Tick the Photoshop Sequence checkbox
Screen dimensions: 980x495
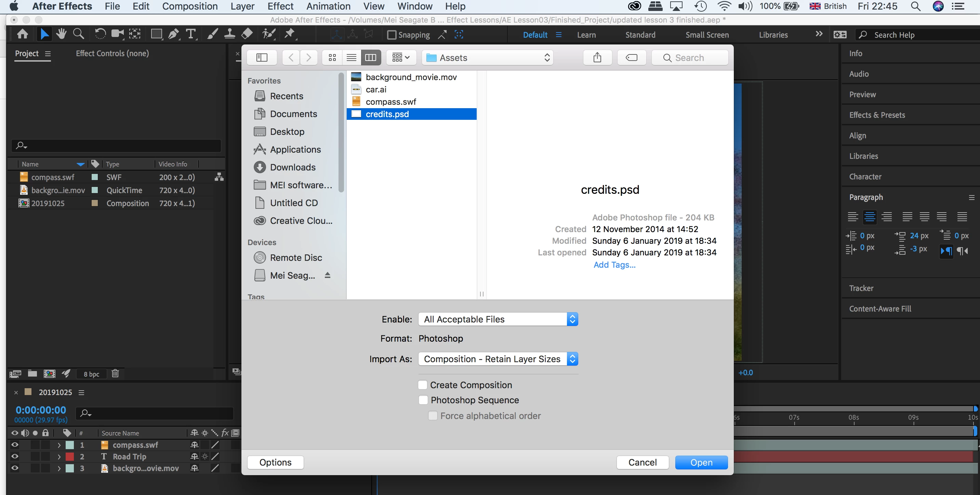[x=423, y=400]
